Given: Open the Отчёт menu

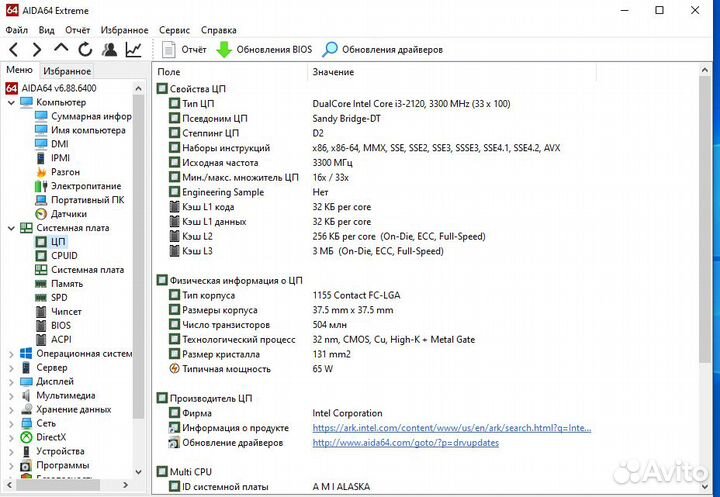Looking at the screenshot, I should (78, 30).
